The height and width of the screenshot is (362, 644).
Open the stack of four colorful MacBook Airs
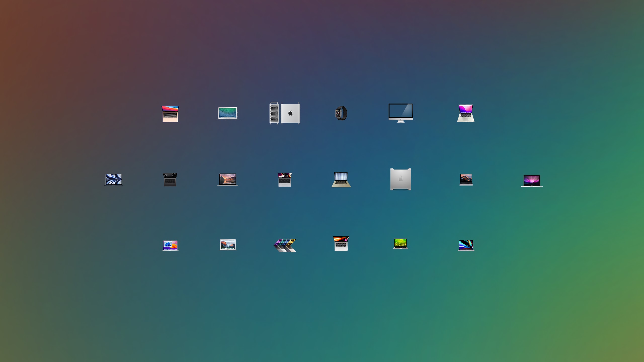tap(285, 245)
